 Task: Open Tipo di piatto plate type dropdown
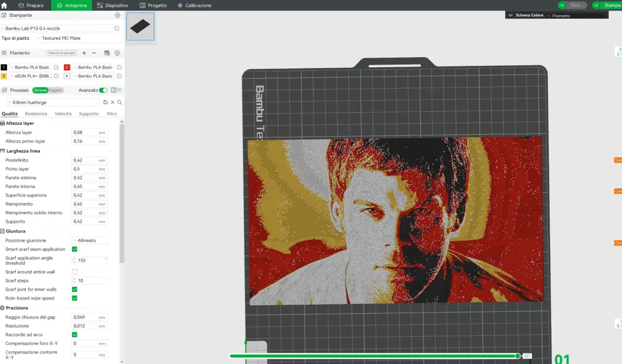point(78,39)
